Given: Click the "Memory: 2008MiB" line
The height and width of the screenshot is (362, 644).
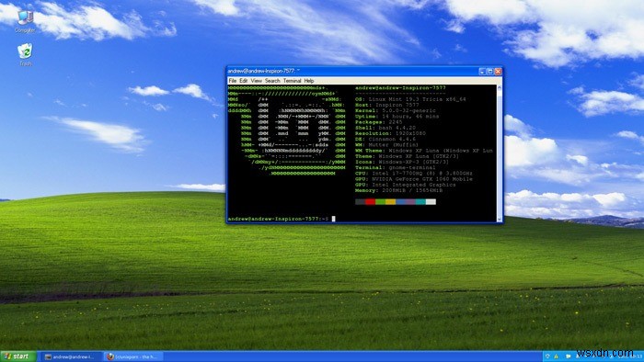Looking at the screenshot, I should pos(399,190).
